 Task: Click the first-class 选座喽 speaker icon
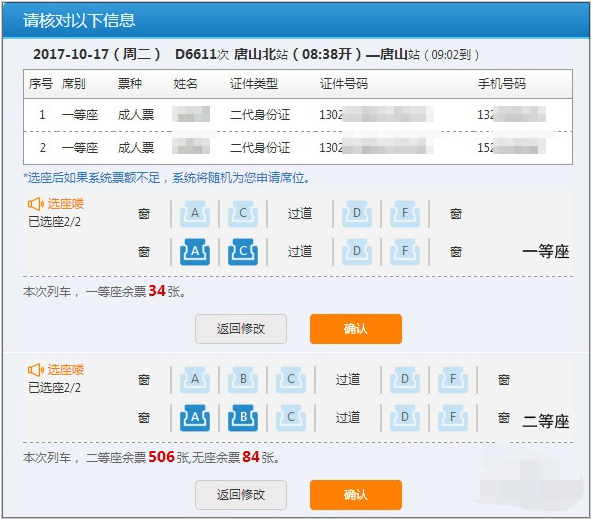36,204
